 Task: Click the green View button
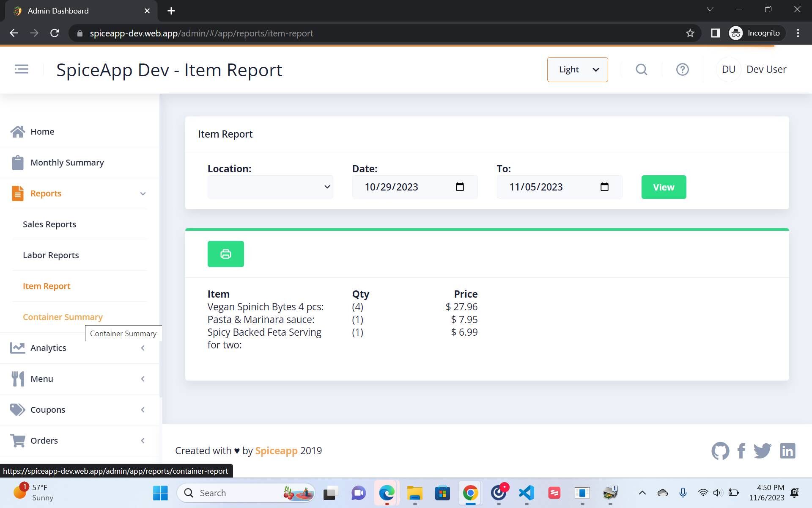[663, 187]
